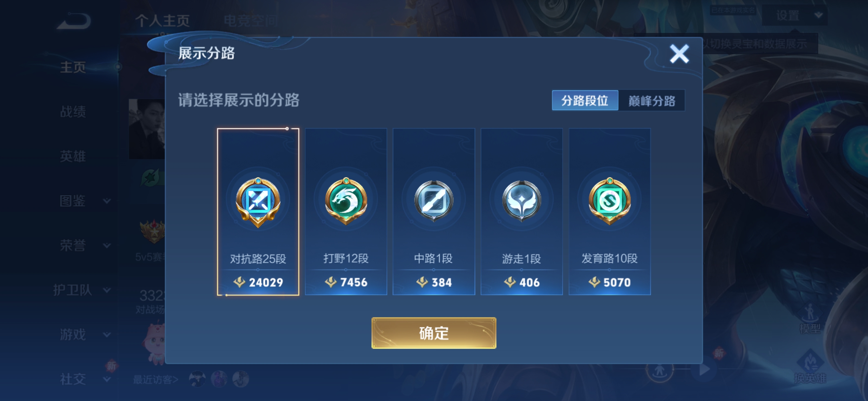Screen dimensions: 868x401
Task: Open the 设置 dropdown at top right
Action: [795, 16]
